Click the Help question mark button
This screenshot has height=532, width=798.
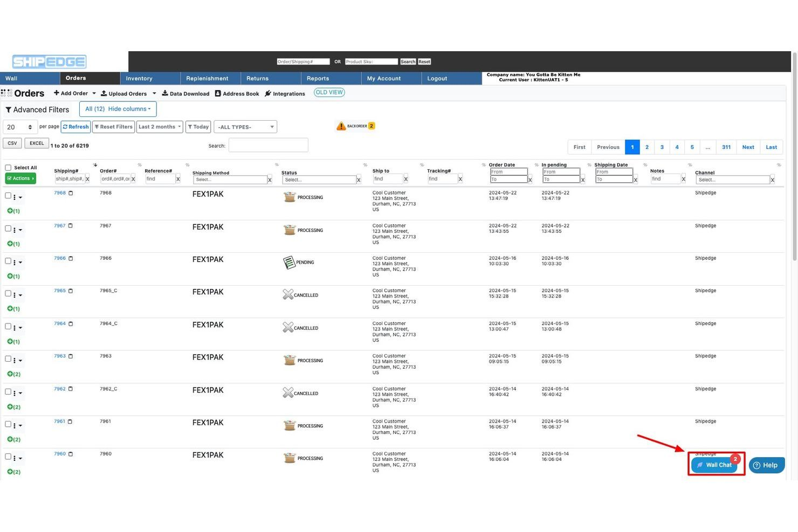pos(766,465)
